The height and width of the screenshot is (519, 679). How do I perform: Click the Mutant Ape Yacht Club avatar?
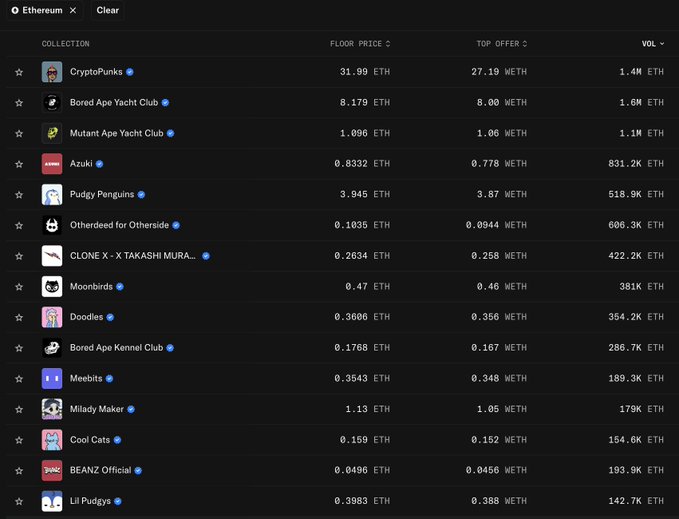52,133
